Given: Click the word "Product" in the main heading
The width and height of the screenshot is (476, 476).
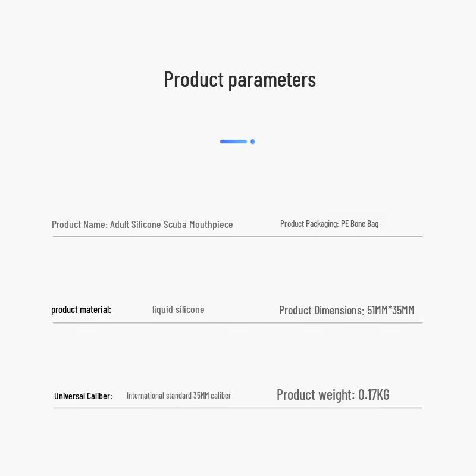Looking at the screenshot, I should pos(193,79).
